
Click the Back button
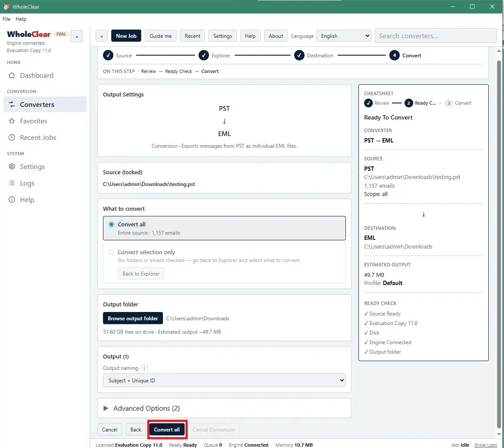(x=136, y=429)
